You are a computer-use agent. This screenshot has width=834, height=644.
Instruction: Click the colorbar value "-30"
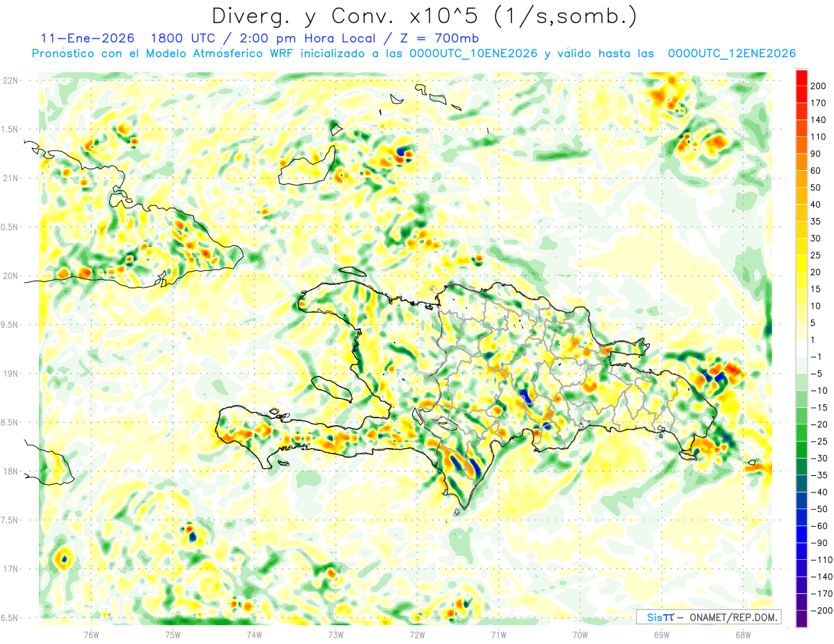pyautogui.click(x=818, y=458)
